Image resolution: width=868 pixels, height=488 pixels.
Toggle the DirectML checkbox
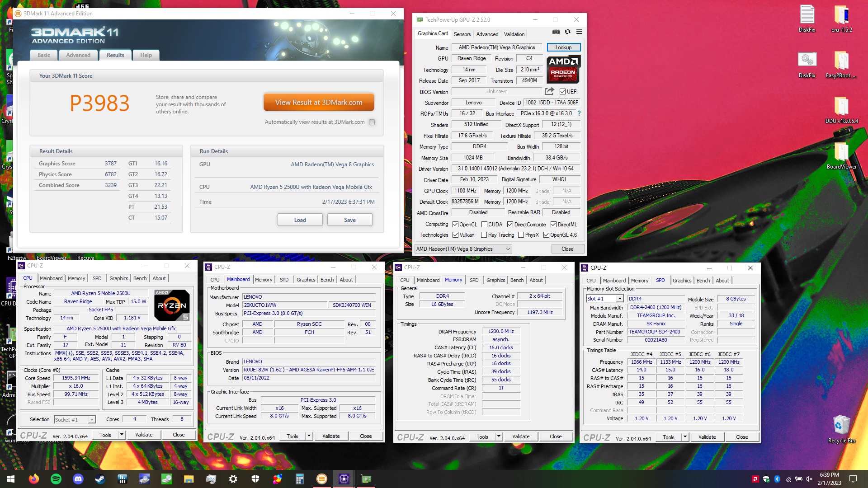point(553,225)
